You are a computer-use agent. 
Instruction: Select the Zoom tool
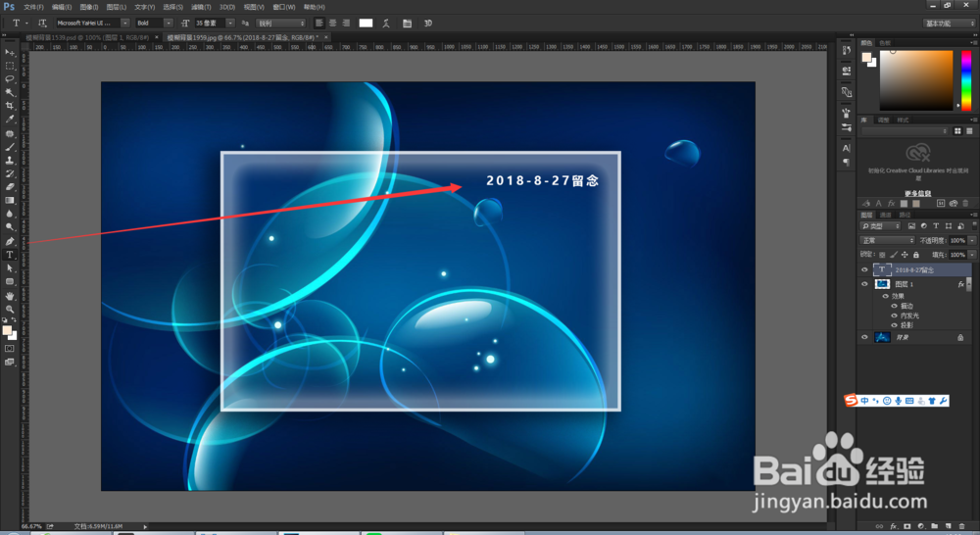[10, 309]
